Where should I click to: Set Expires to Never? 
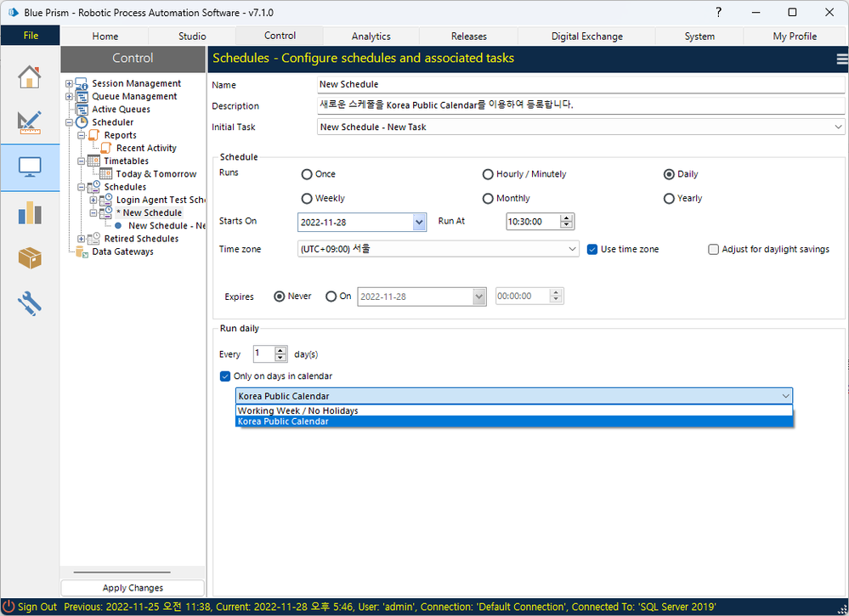280,297
